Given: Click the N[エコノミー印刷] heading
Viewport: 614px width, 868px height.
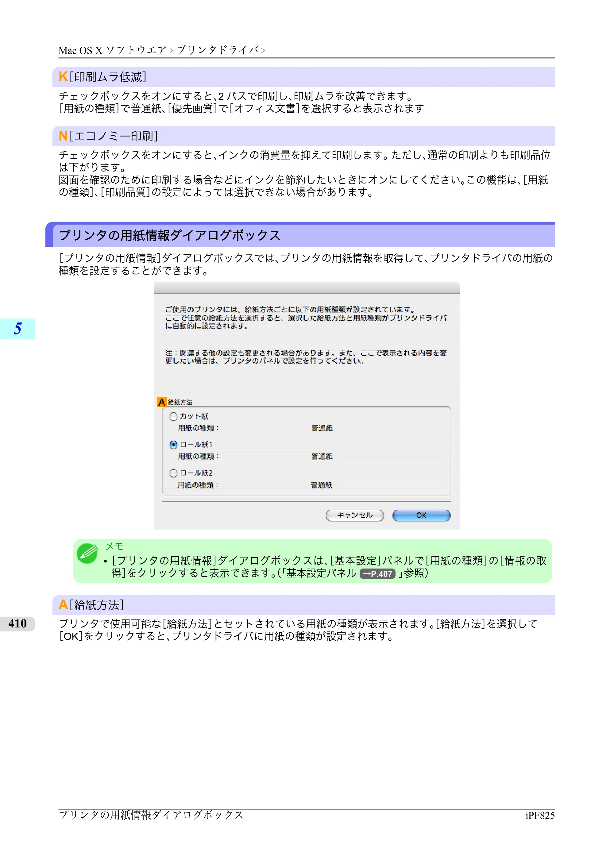Looking at the screenshot, I should 108,136.
